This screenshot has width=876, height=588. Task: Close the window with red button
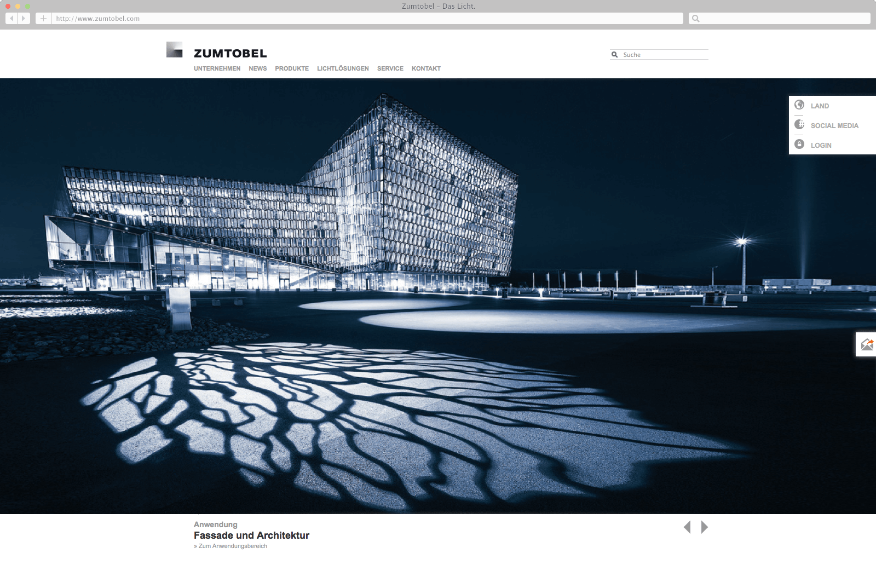[8, 6]
